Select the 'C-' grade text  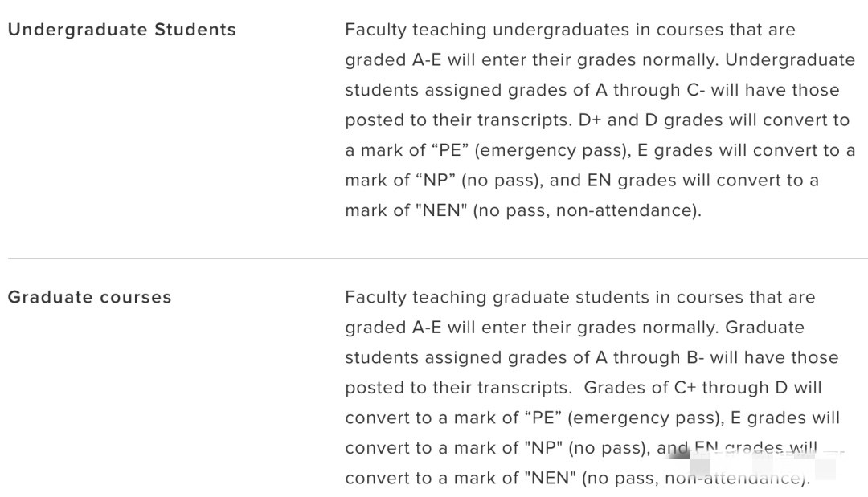[696, 90]
